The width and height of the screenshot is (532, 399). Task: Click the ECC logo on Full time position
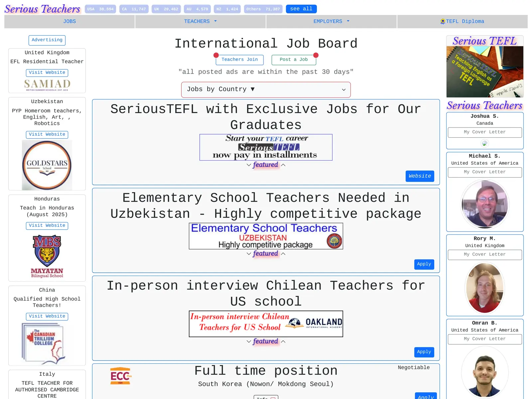pos(120,376)
